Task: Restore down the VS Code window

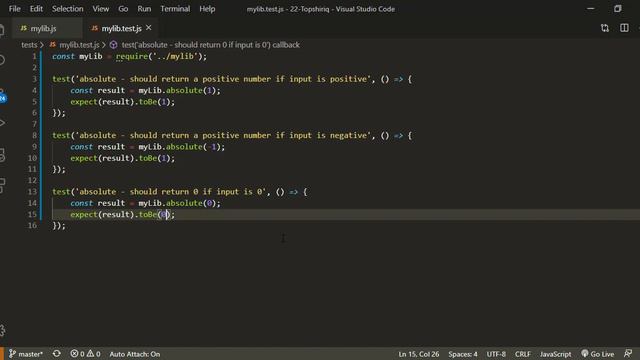Action: [618, 9]
